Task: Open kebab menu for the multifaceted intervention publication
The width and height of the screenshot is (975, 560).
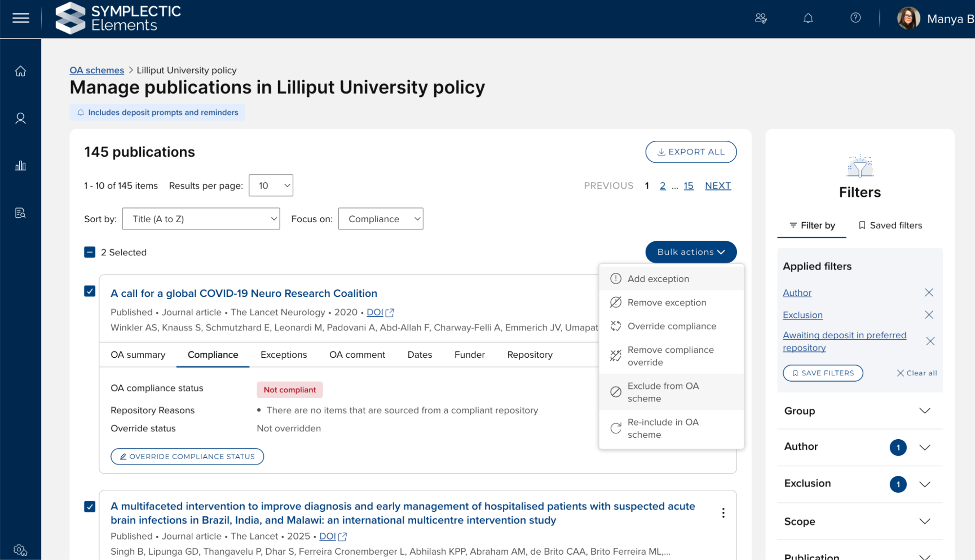Action: (x=723, y=513)
